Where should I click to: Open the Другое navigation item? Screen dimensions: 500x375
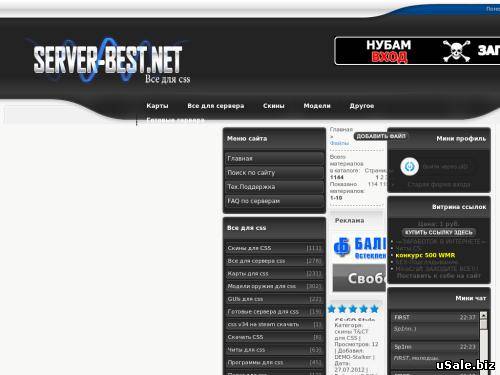tap(362, 106)
